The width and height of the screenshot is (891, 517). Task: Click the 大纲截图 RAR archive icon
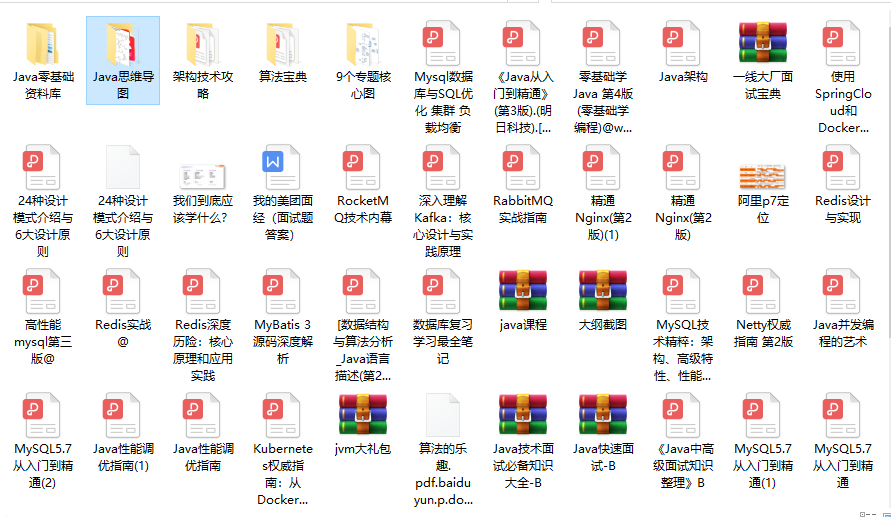(x=603, y=290)
